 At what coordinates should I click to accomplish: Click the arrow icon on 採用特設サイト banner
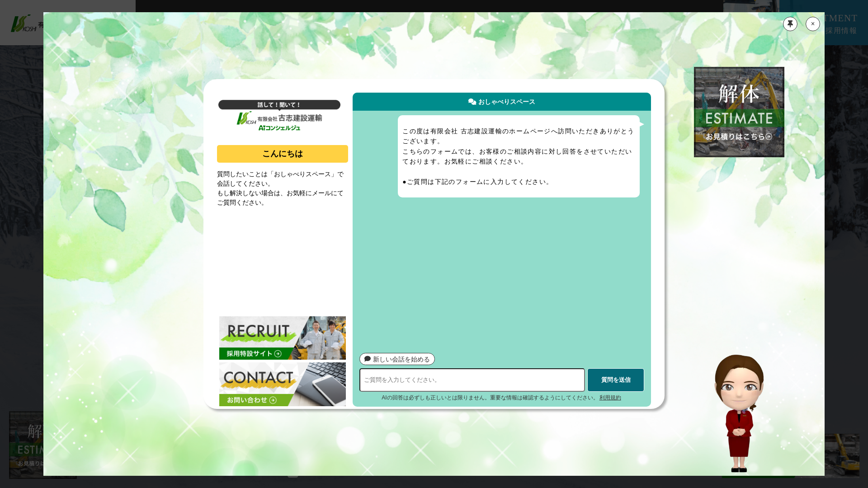pos(278,353)
